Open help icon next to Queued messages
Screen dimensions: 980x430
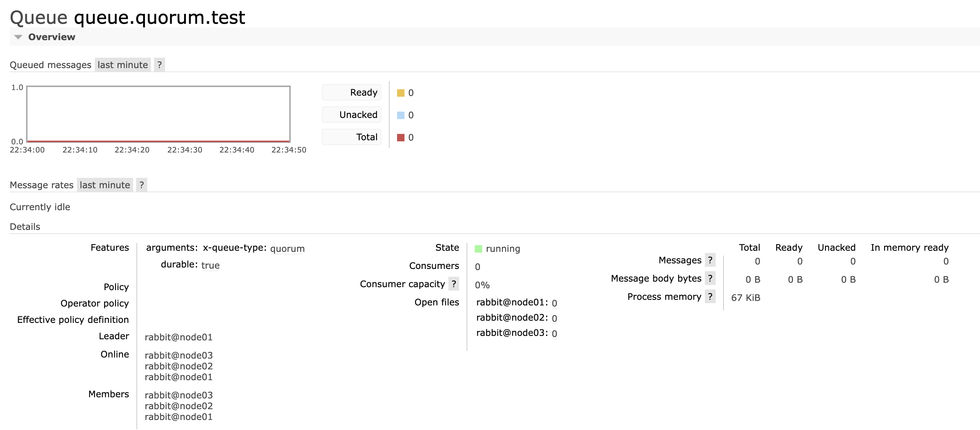159,65
